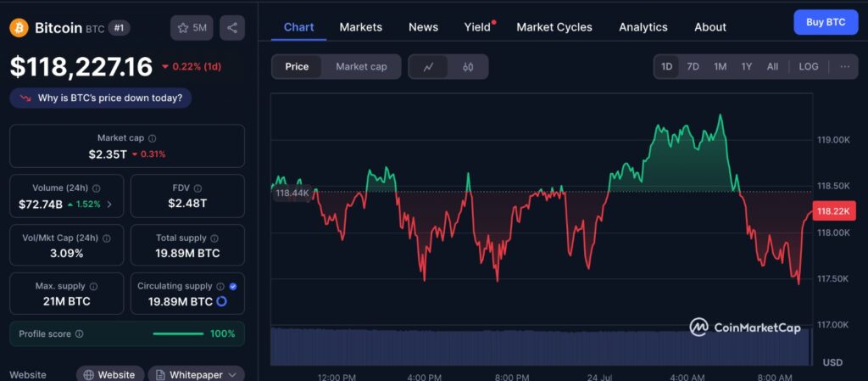This screenshot has height=381, width=868.
Task: Click "Why is BTC's price down today?"
Action: coord(101,98)
